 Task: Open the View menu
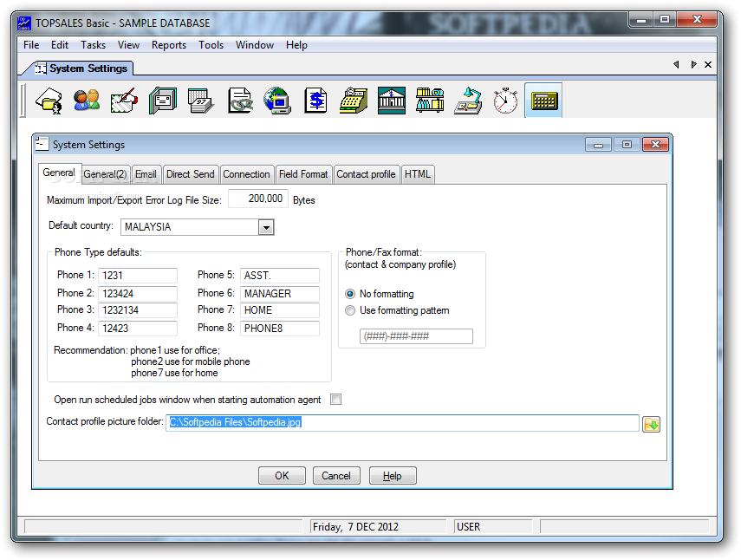click(x=128, y=45)
